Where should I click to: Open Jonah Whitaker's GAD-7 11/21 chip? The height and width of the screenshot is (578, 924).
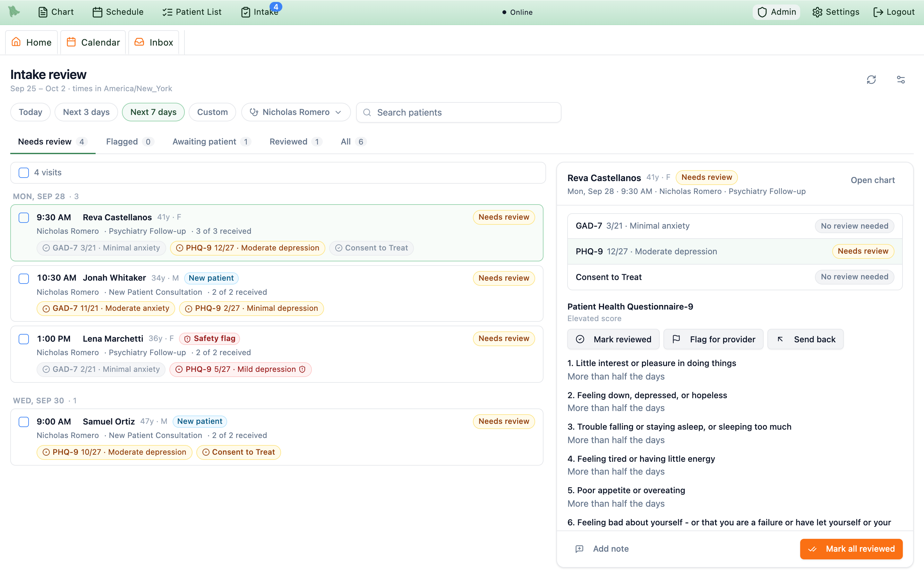[106, 309]
